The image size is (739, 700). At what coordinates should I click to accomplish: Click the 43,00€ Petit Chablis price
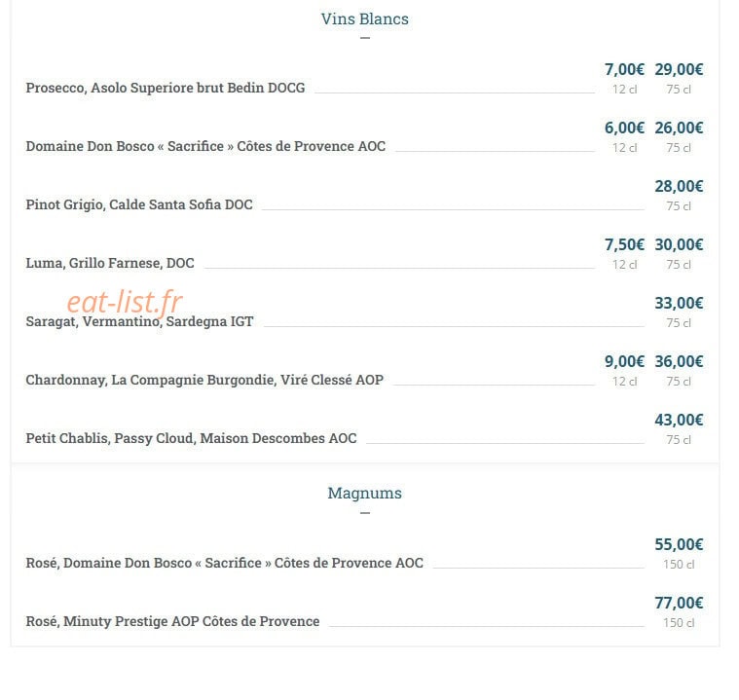679,420
